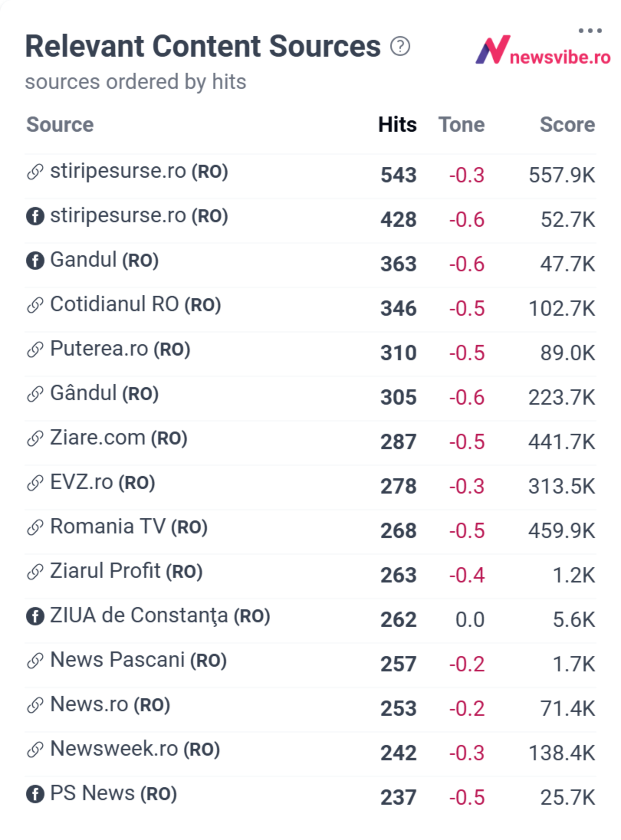Sort table by Source column header
Viewport: 621px width, 840px height.
tap(60, 125)
